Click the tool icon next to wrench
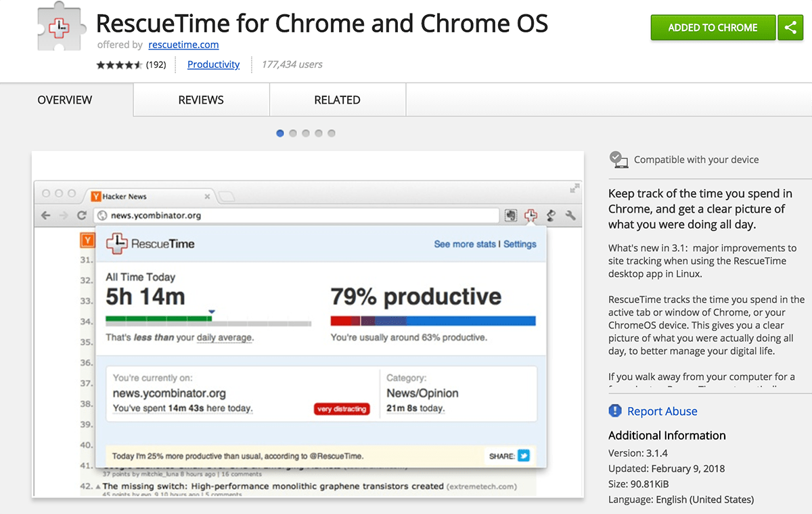The image size is (812, 514). pos(551,215)
